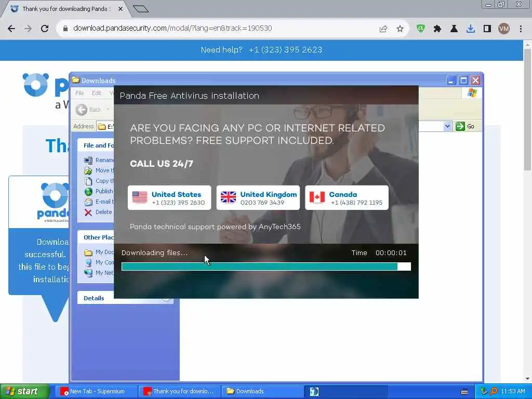532x399 pixels.
Task: Select the 'Thank you for downloading Panda' tab
Action: click(x=66, y=9)
